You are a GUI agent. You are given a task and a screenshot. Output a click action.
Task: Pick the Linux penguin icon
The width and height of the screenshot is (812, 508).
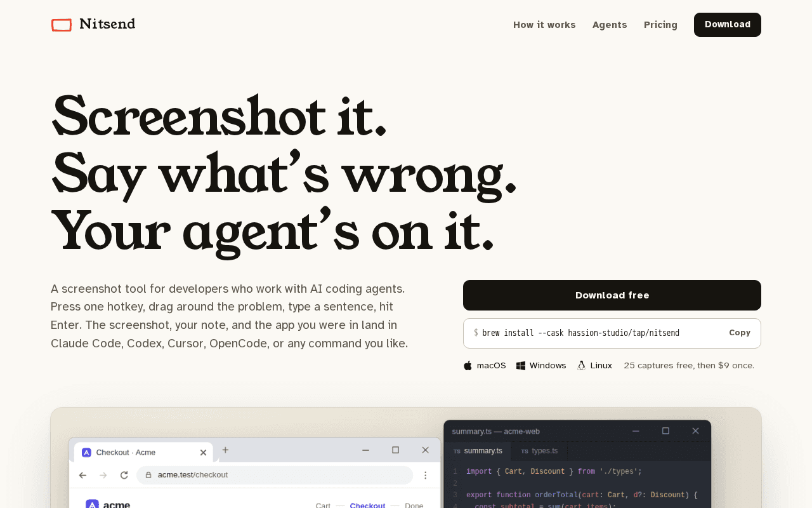[581, 366]
